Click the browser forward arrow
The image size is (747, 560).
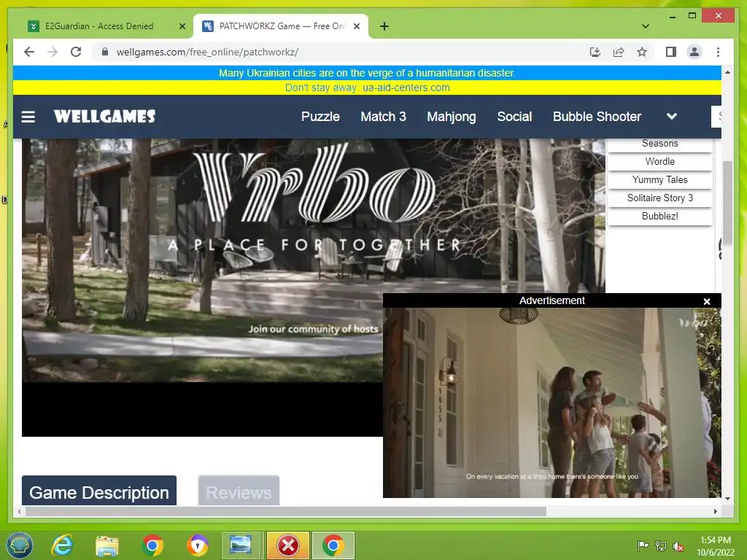pos(53,52)
